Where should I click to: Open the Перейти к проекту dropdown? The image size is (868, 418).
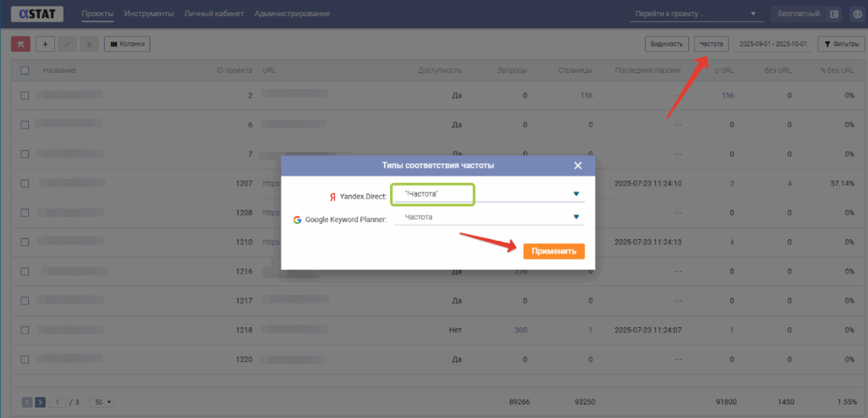click(x=695, y=14)
